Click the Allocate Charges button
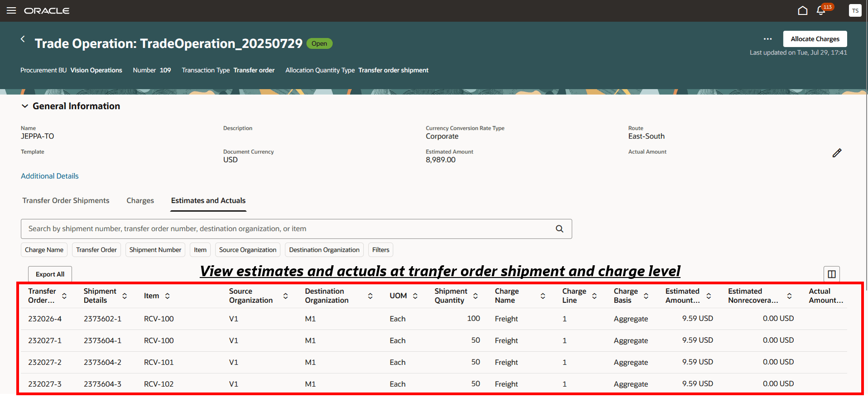 coord(815,39)
